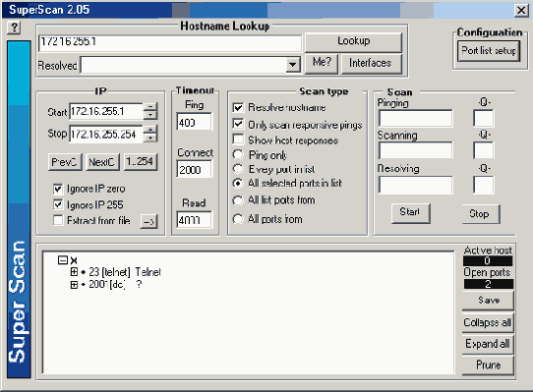Select All ports from radio option

click(238, 219)
